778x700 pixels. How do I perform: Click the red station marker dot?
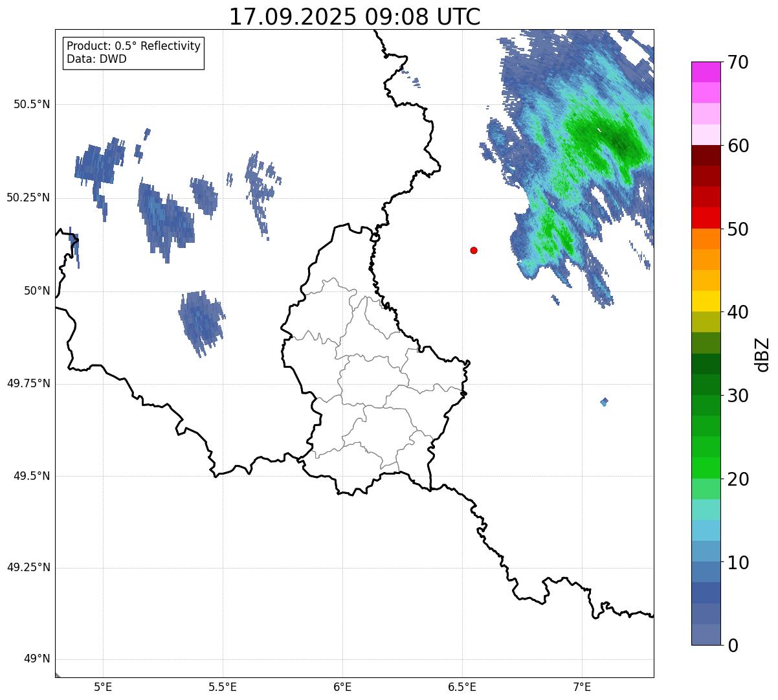click(x=474, y=251)
